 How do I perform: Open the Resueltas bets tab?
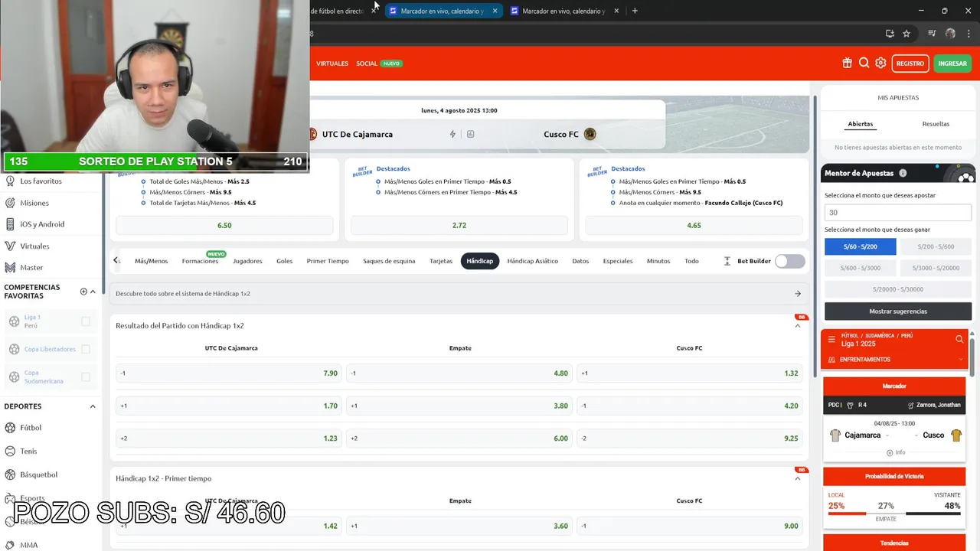pos(936,124)
